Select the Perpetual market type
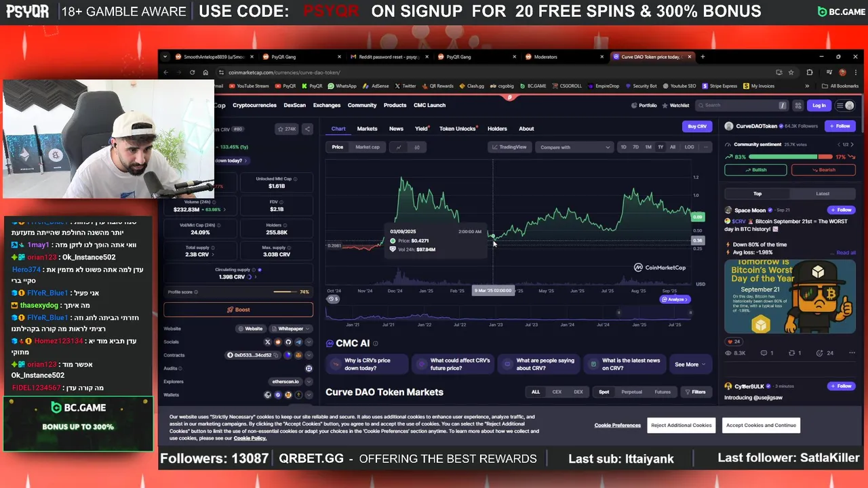The width and height of the screenshot is (868, 488). pos(631,392)
